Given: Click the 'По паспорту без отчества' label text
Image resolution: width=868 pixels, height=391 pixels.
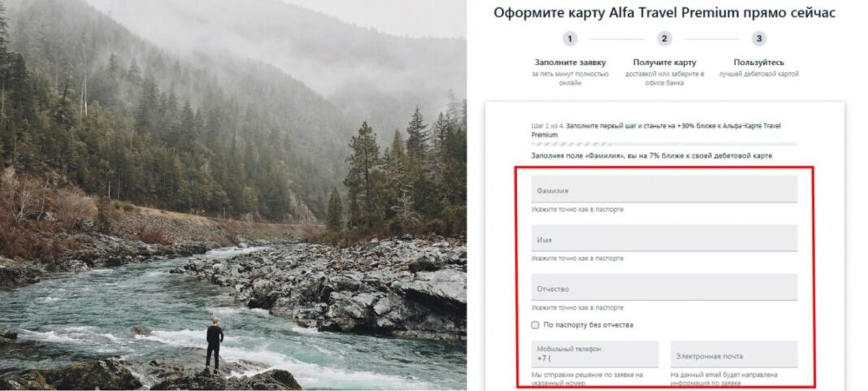Looking at the screenshot, I should pyautogui.click(x=588, y=325).
